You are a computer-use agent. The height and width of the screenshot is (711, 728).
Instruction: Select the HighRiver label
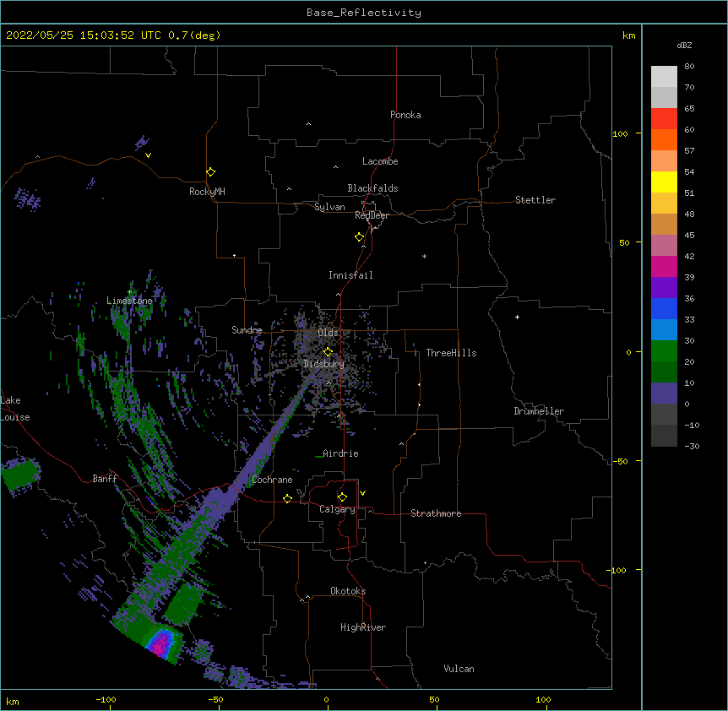tap(363, 627)
